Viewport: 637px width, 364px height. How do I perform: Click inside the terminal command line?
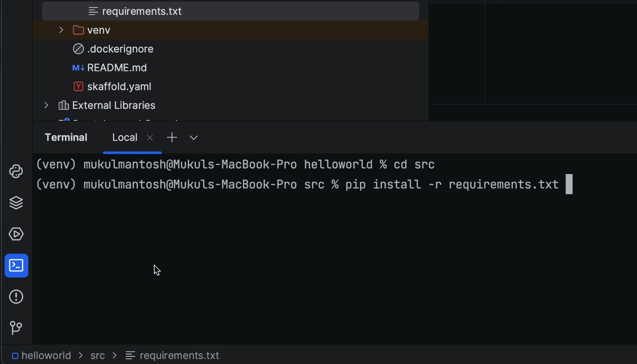click(x=318, y=184)
